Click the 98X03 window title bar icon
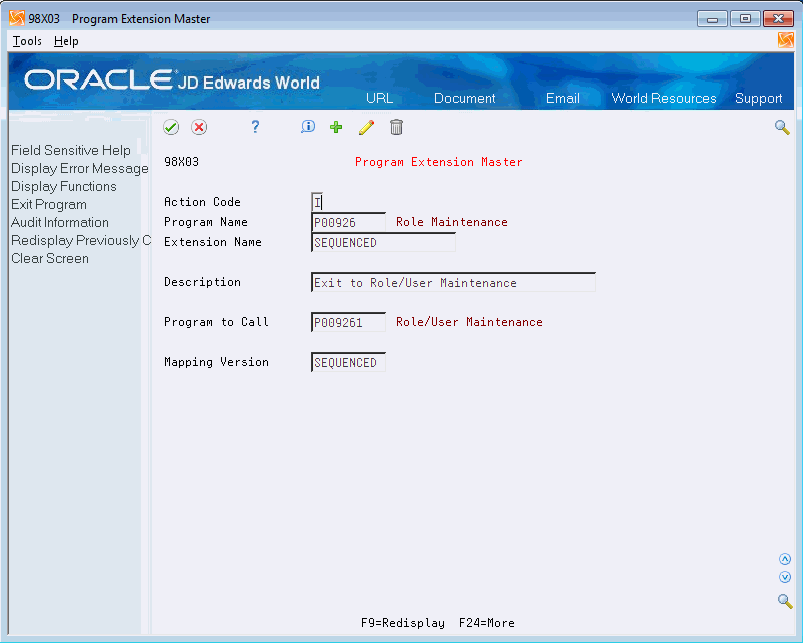This screenshot has height=643, width=803. coord(16,18)
